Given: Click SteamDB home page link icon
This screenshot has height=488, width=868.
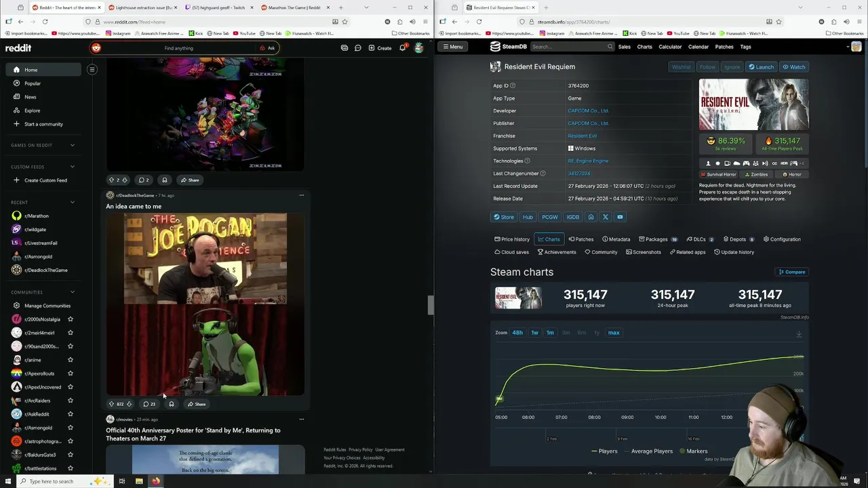Looking at the screenshot, I should [591, 217].
